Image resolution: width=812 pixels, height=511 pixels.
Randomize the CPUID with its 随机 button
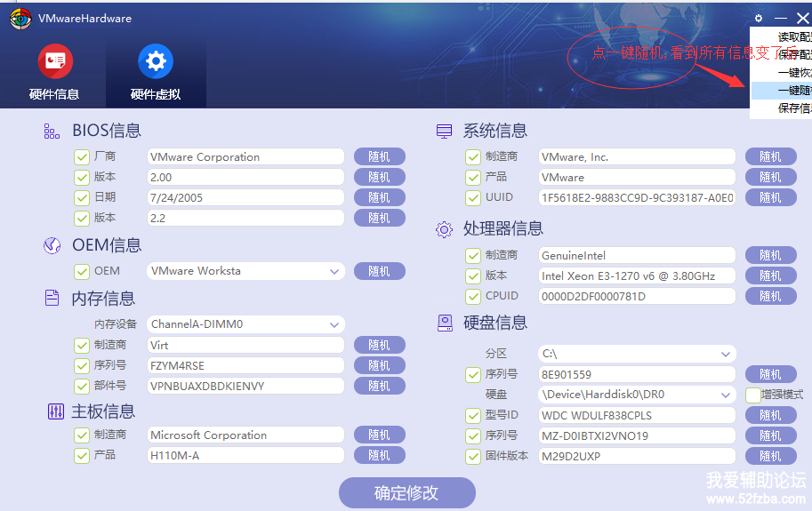point(770,297)
